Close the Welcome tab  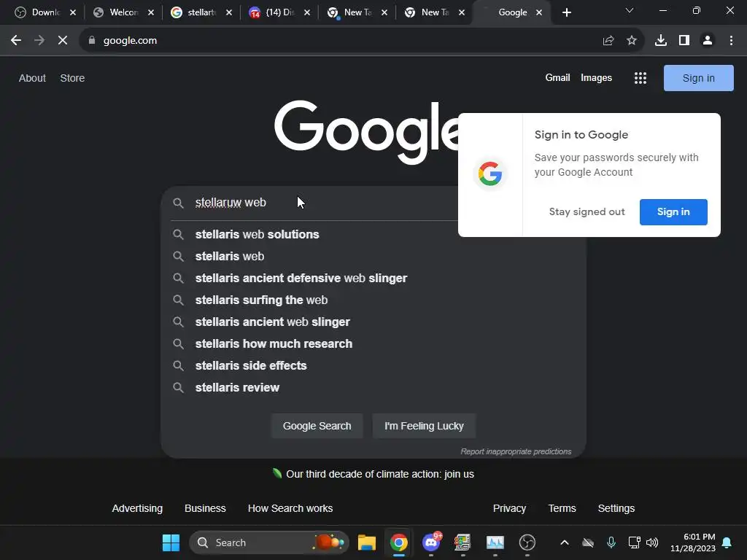pos(151,13)
